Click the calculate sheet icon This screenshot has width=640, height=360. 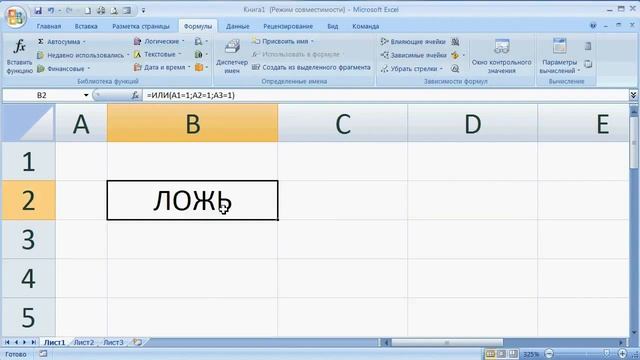click(x=588, y=64)
